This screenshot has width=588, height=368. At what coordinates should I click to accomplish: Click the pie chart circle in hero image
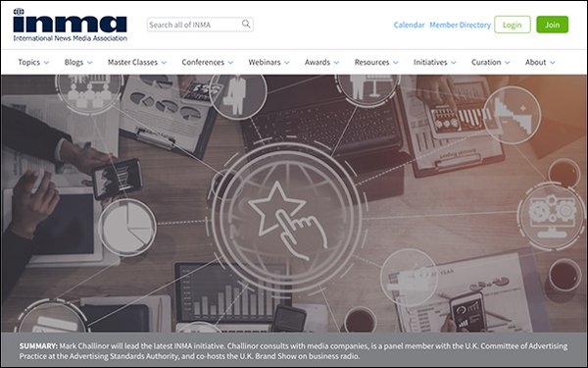coord(127,228)
